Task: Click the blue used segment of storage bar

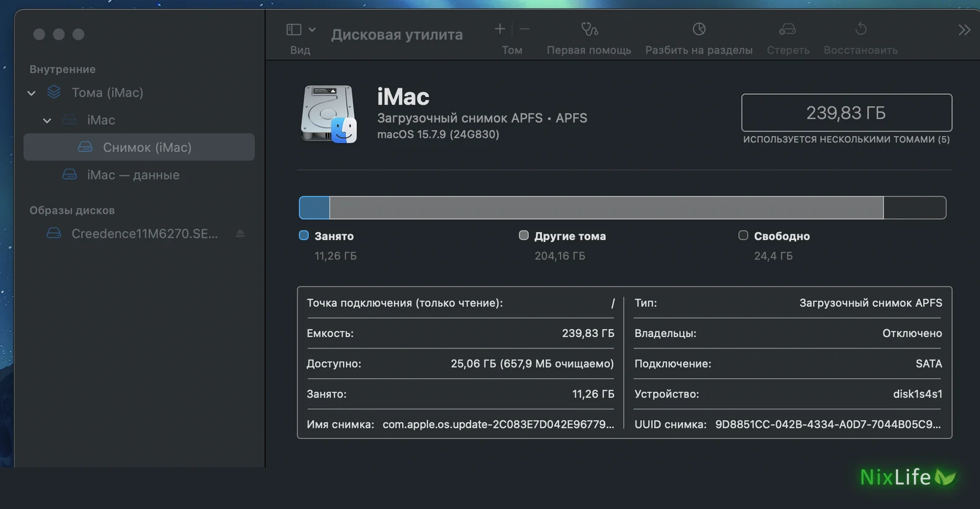Action: [314, 208]
